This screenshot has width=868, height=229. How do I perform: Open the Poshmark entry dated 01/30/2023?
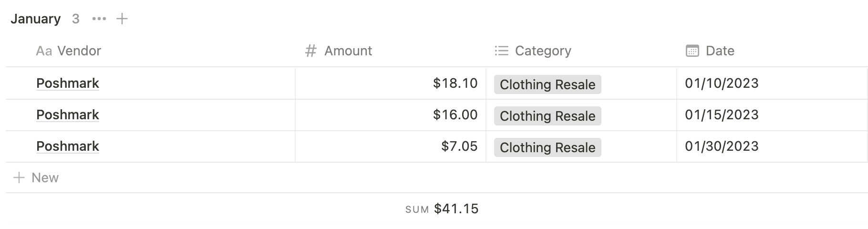coord(68,146)
